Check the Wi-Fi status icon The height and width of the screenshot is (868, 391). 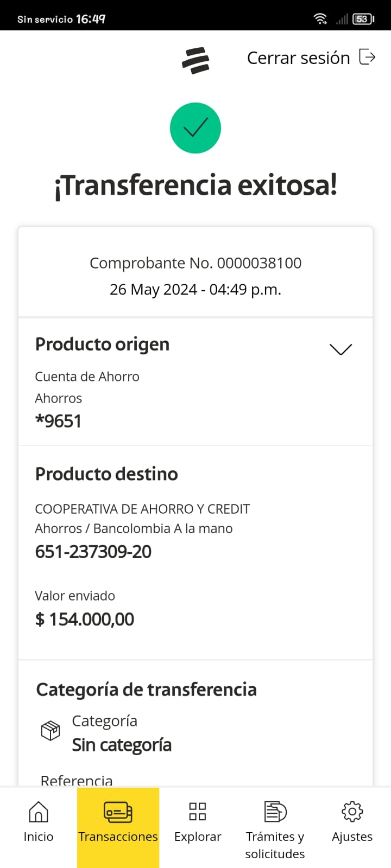[x=320, y=19]
